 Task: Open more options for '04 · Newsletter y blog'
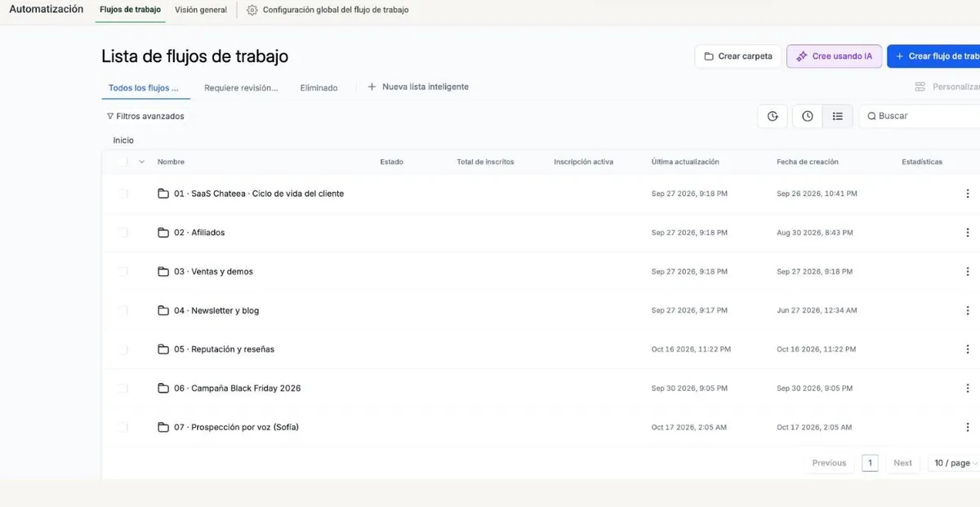click(x=968, y=310)
